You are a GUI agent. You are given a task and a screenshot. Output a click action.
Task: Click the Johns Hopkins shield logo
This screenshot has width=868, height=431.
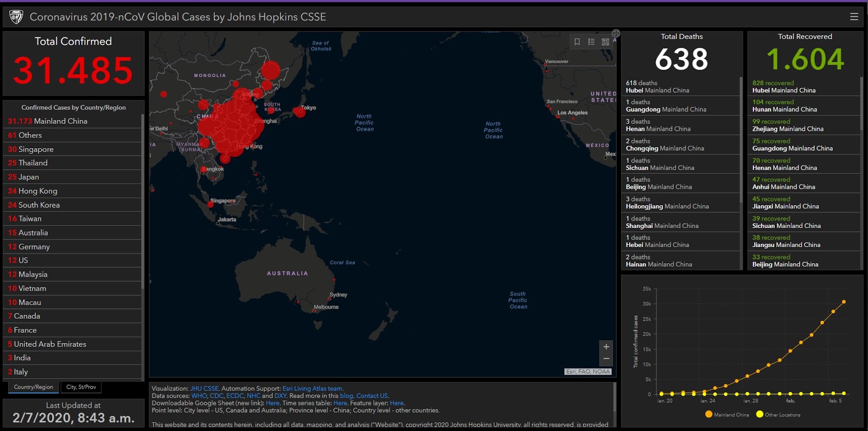(x=16, y=17)
